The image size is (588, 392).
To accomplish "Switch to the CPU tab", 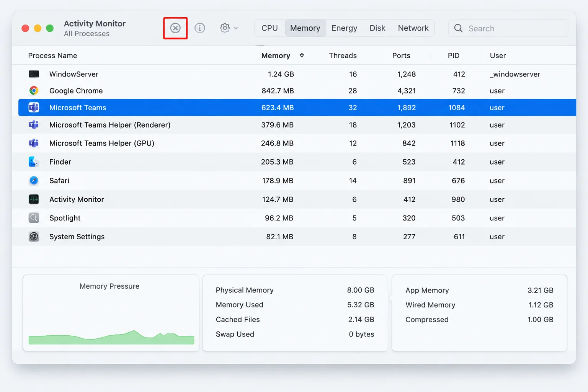I will 269,28.
